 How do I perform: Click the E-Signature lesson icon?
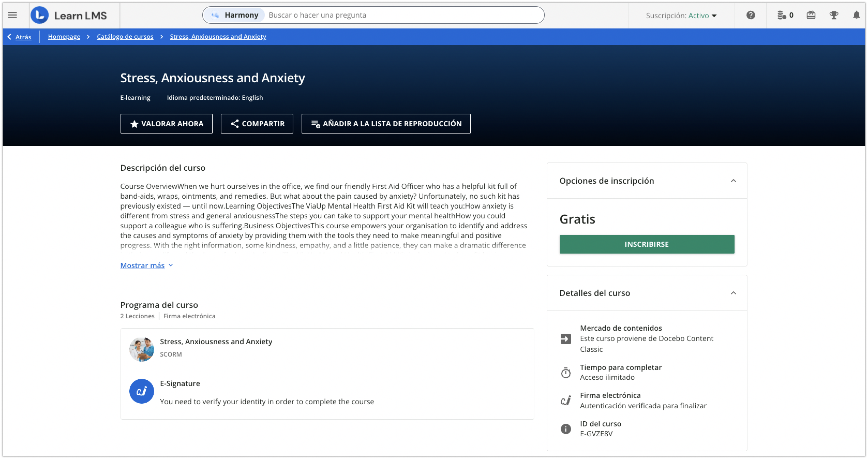click(141, 391)
